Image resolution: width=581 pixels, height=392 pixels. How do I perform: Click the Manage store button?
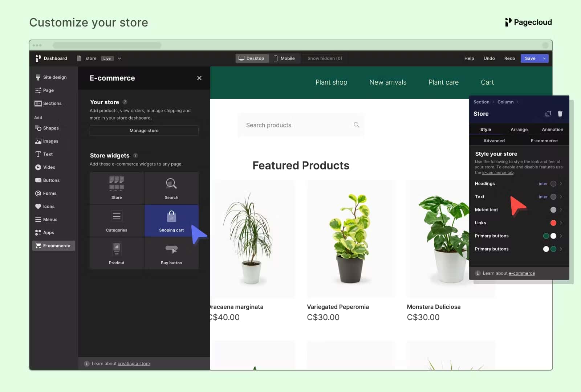[x=144, y=131]
